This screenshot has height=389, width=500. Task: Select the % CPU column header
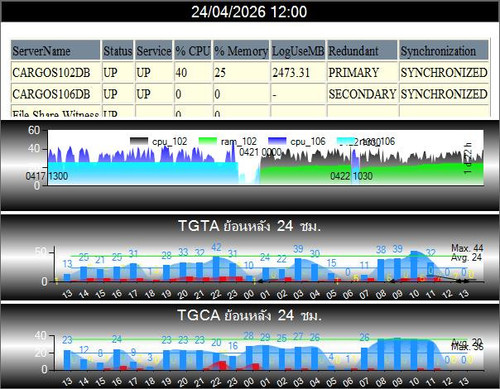coord(193,51)
